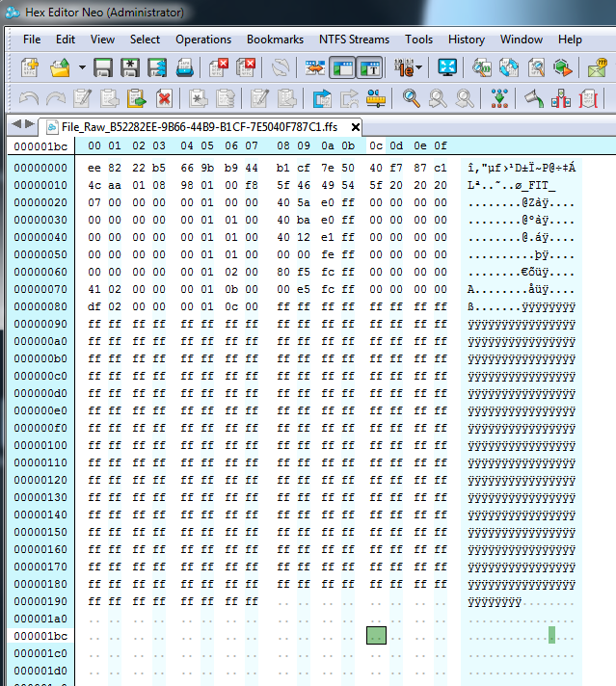The image size is (616, 686).
Task: Select column header 00
Action: click(x=94, y=145)
